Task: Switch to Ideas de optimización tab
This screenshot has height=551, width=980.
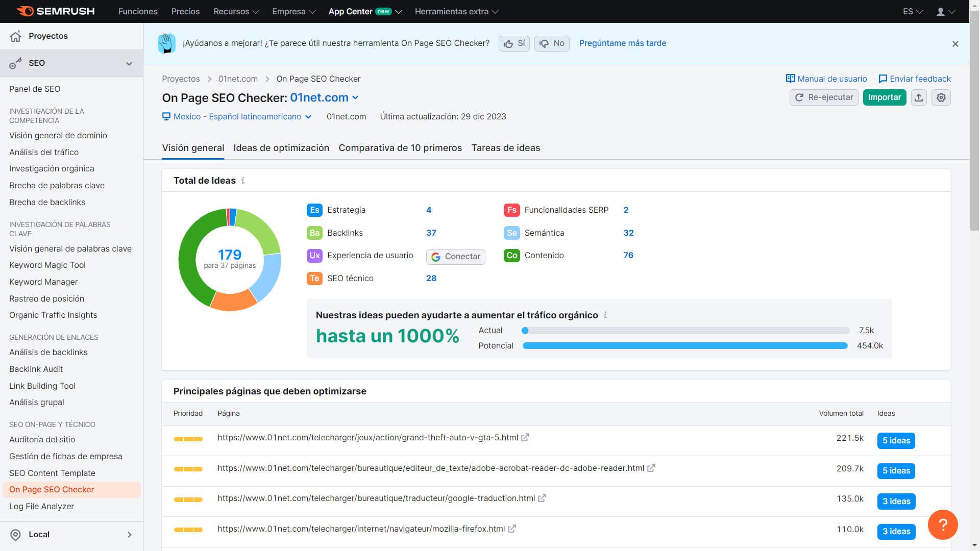Action: coord(281,148)
